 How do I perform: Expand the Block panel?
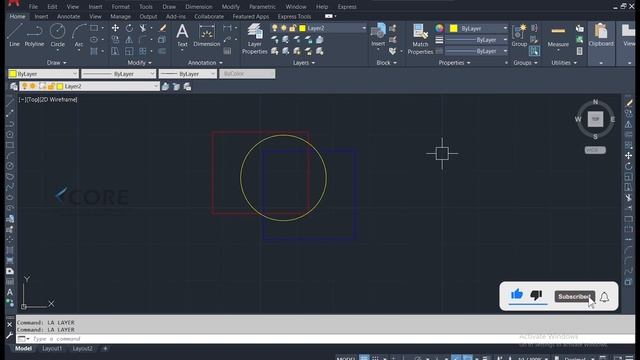(386, 63)
